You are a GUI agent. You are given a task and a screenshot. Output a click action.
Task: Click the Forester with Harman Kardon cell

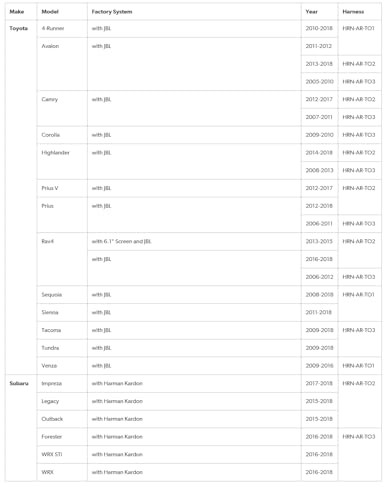pyautogui.click(x=194, y=437)
